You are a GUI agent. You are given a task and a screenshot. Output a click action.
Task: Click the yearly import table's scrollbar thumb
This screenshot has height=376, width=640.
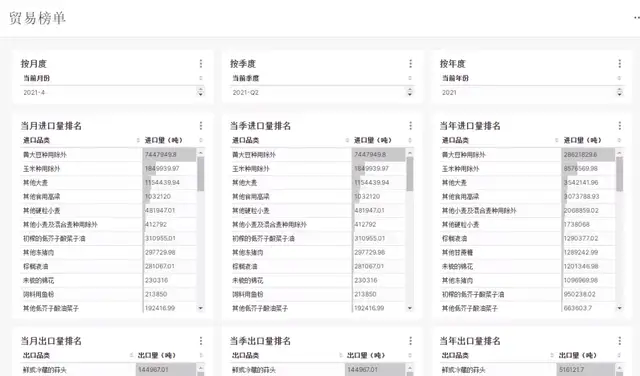tap(619, 174)
